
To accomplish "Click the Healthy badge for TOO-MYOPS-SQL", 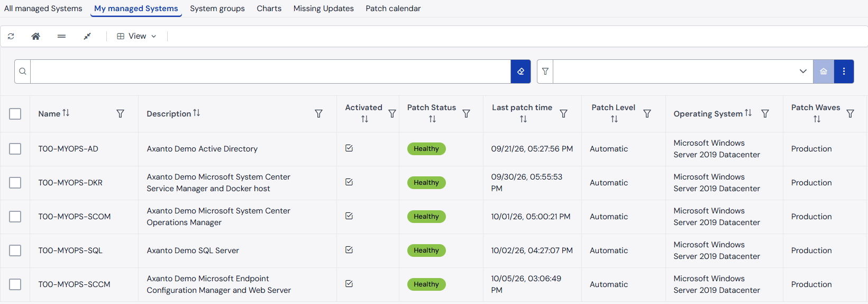I will pyautogui.click(x=426, y=251).
